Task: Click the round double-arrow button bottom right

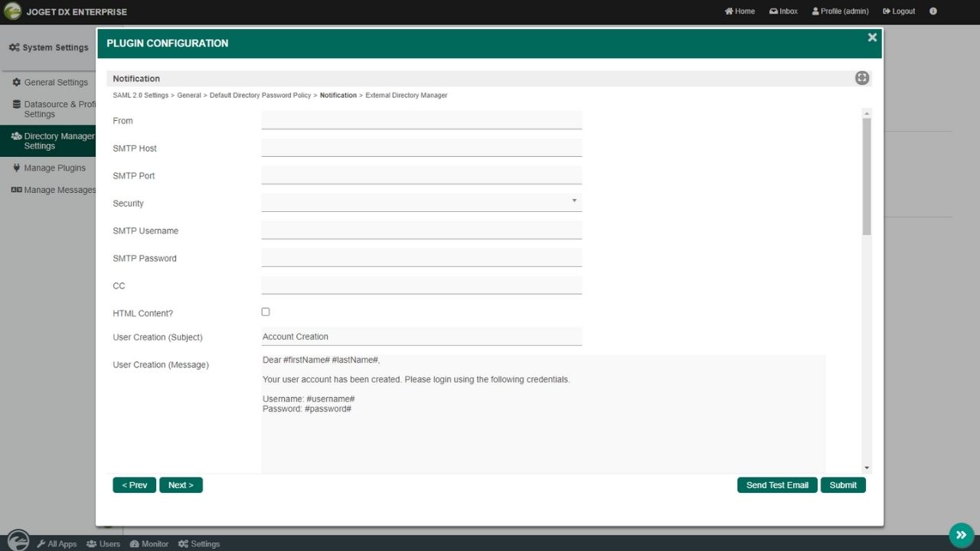Action: [x=961, y=535]
